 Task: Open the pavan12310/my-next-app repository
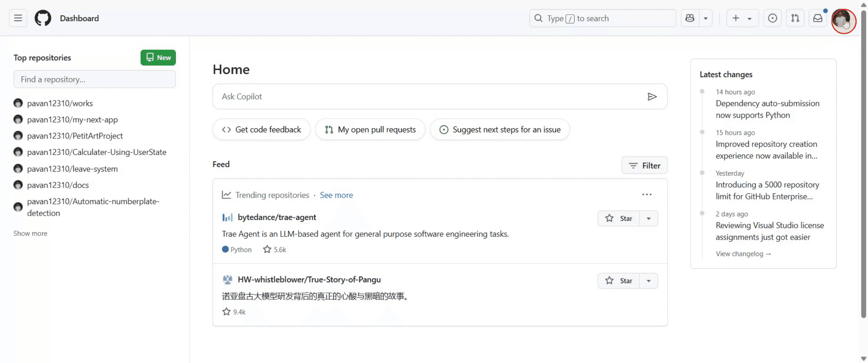click(x=72, y=120)
